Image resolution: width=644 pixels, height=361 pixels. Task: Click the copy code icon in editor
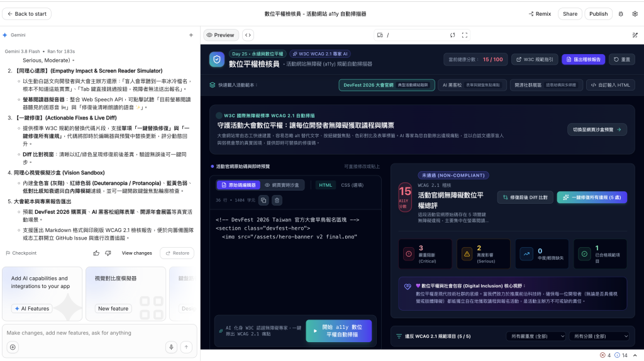coord(264,201)
